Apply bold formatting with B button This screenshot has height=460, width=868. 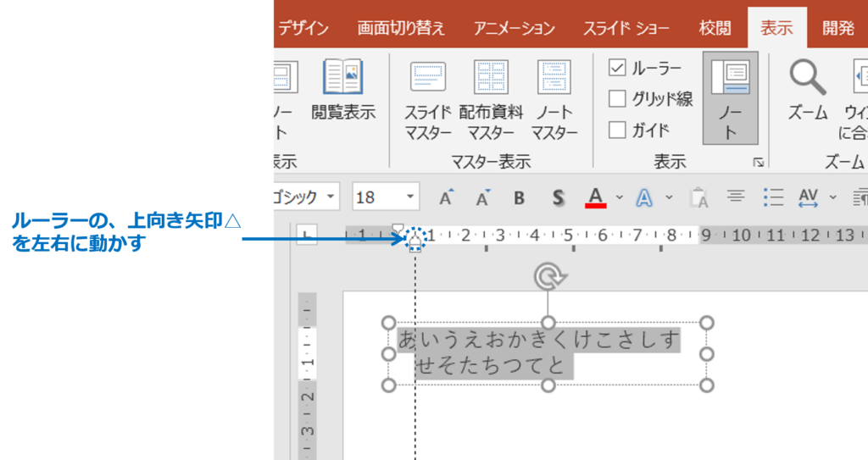(x=519, y=198)
